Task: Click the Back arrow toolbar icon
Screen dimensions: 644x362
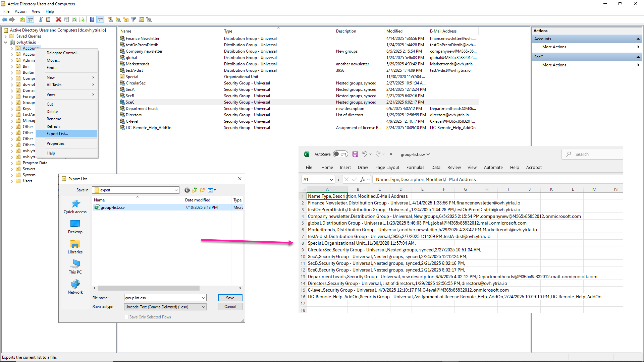Action: pyautogui.click(x=5, y=20)
